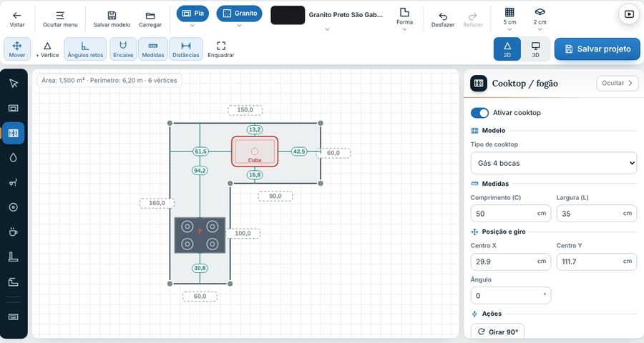Click the Ângulo input field
This screenshot has width=644, height=343.
tap(510, 296)
